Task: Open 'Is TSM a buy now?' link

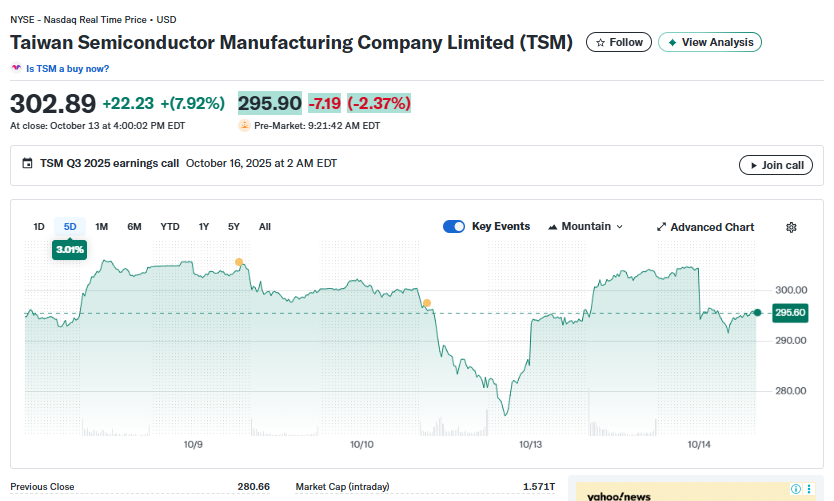Action: pos(67,69)
